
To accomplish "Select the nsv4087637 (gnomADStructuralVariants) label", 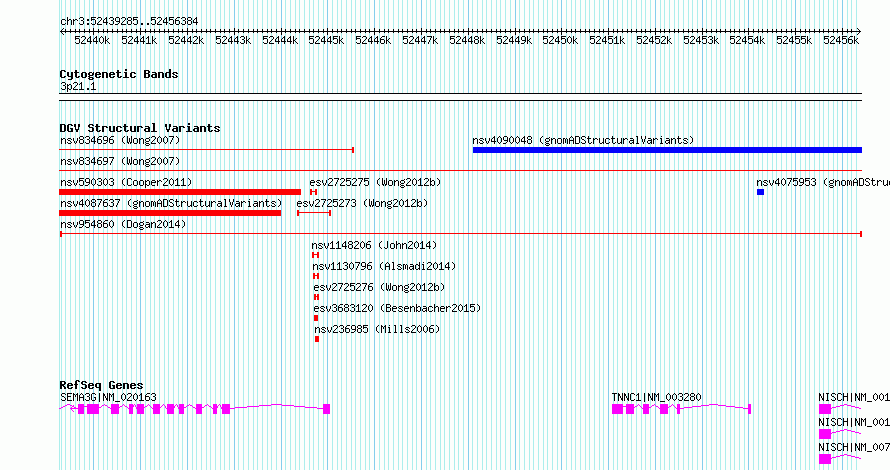I will [171, 203].
